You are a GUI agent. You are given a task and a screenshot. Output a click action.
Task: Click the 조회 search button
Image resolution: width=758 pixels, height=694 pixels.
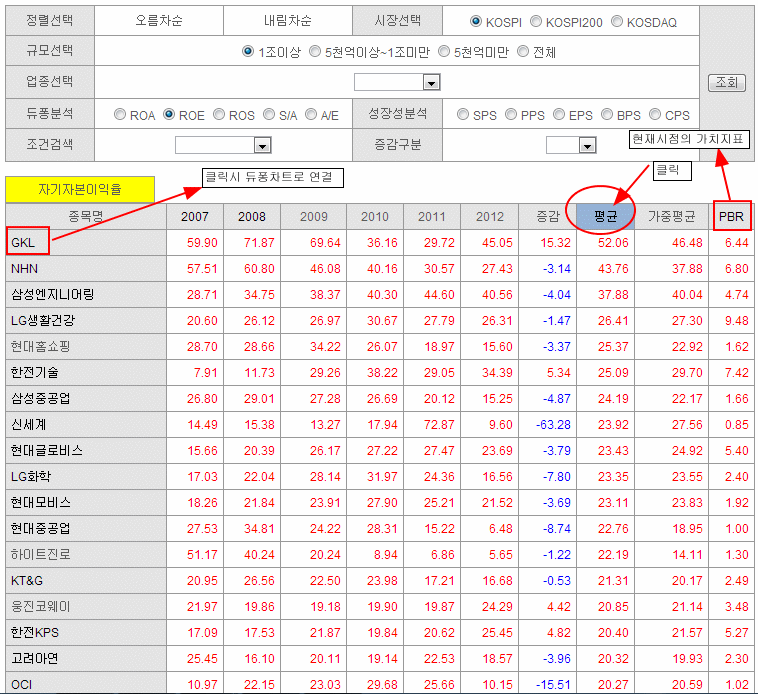coord(727,83)
